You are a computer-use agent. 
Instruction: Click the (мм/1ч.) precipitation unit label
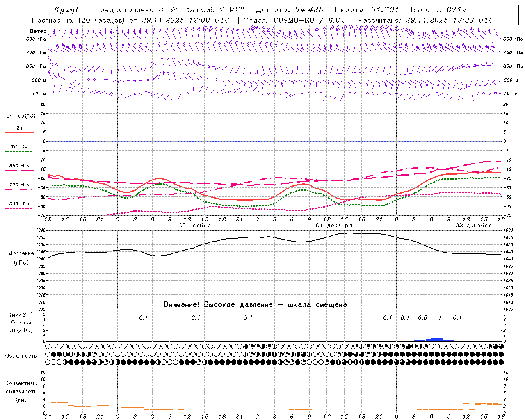coord(21,330)
